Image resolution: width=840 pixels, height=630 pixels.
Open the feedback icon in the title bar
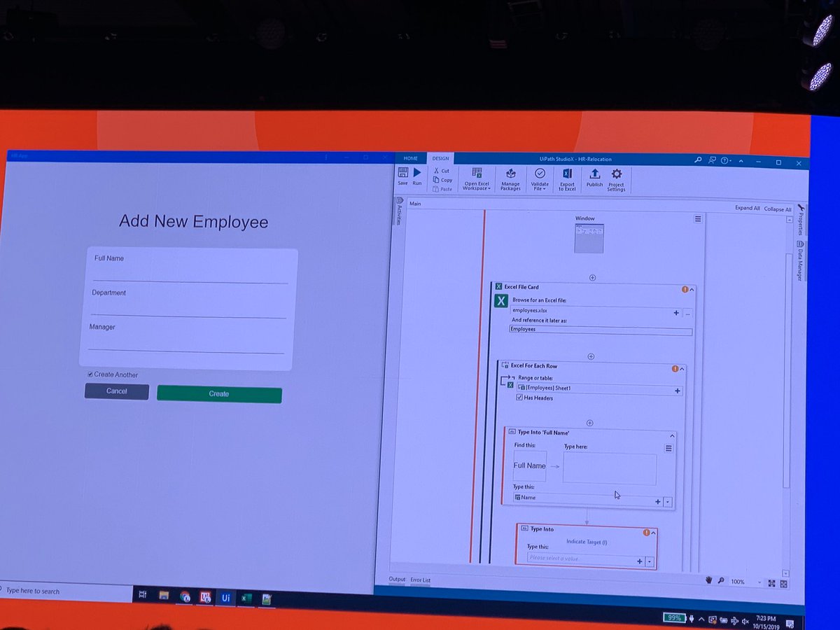coord(712,160)
